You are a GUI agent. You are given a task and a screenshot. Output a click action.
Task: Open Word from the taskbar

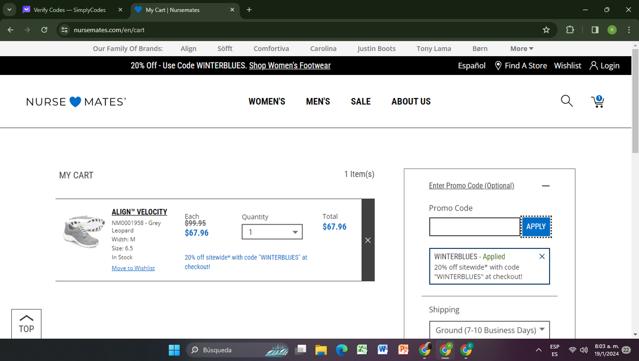[382, 350]
